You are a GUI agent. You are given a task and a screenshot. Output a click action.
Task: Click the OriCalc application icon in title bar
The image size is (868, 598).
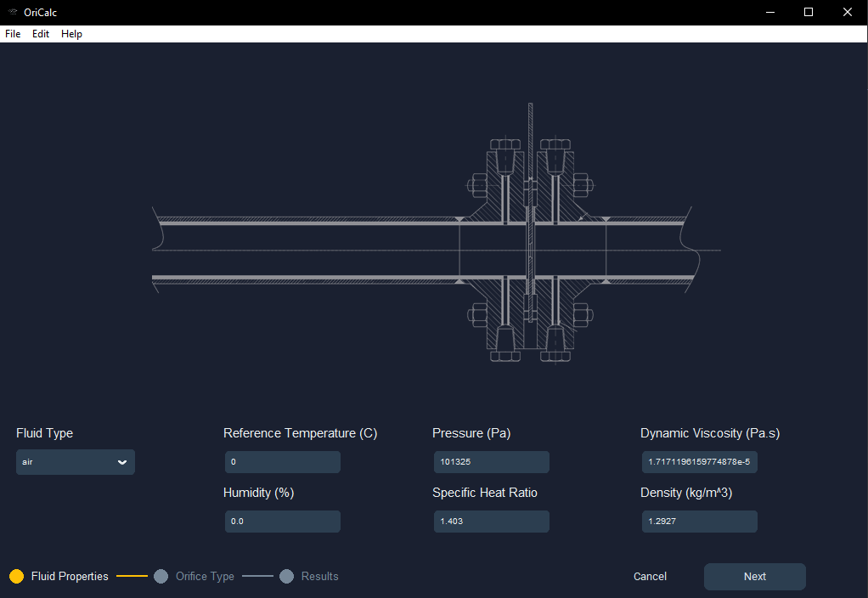[12, 12]
